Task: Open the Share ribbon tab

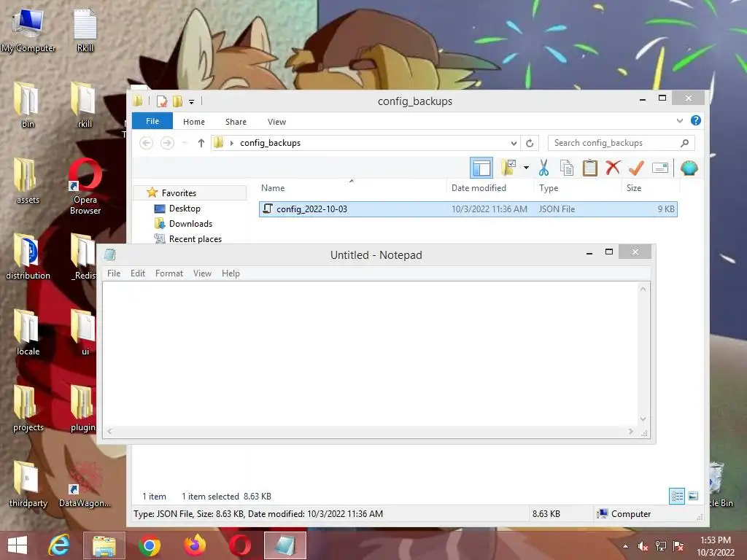Action: (236, 122)
